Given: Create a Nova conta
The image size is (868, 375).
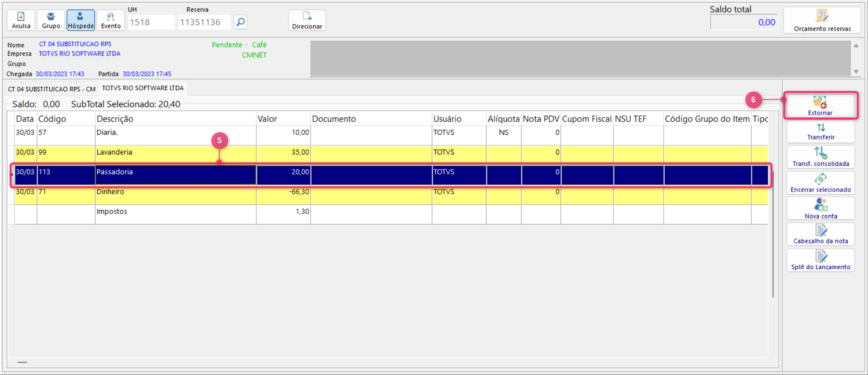Looking at the screenshot, I should [x=821, y=209].
